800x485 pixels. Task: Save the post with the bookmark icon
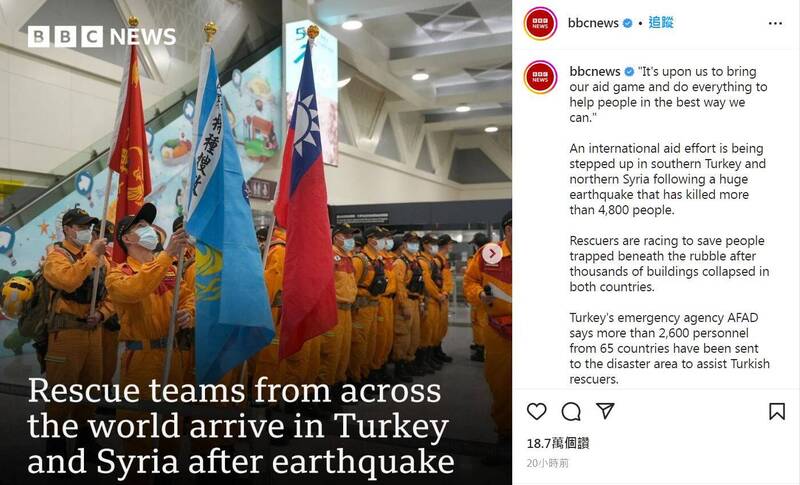click(777, 411)
